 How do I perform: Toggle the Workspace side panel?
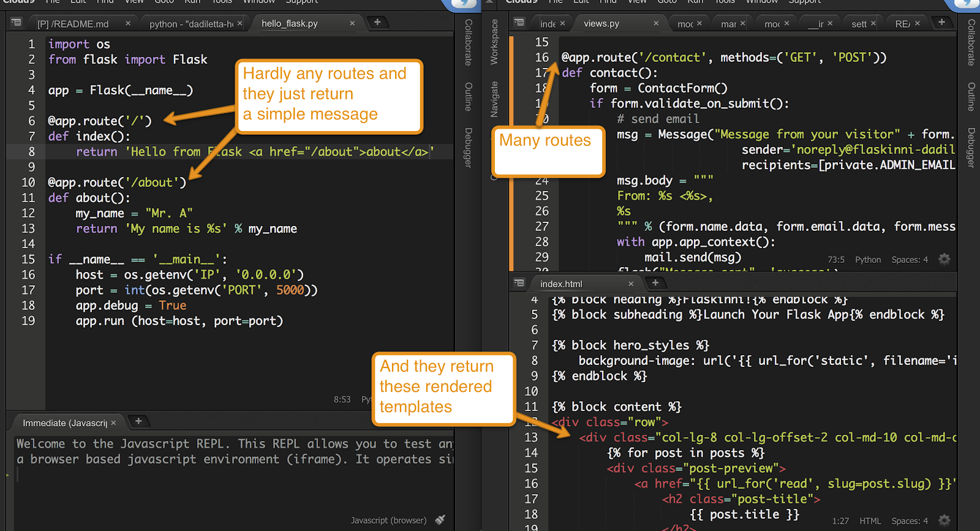tap(494, 42)
